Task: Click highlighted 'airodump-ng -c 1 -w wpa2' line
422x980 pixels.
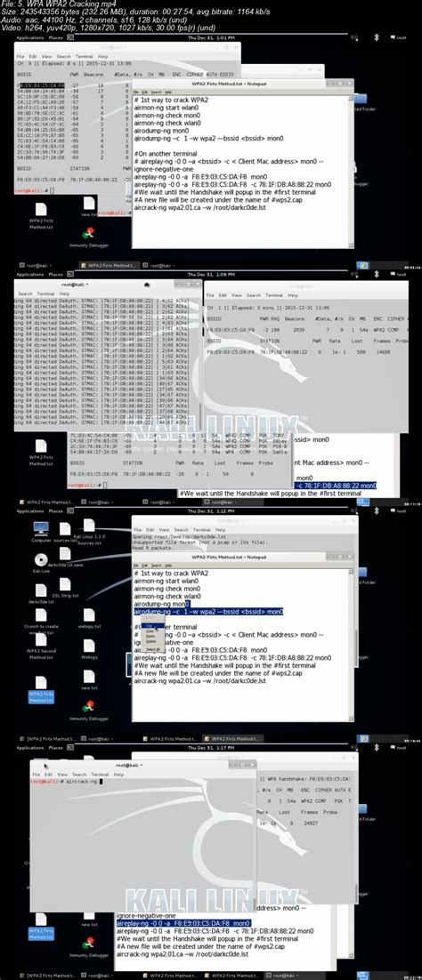Action: point(208,611)
